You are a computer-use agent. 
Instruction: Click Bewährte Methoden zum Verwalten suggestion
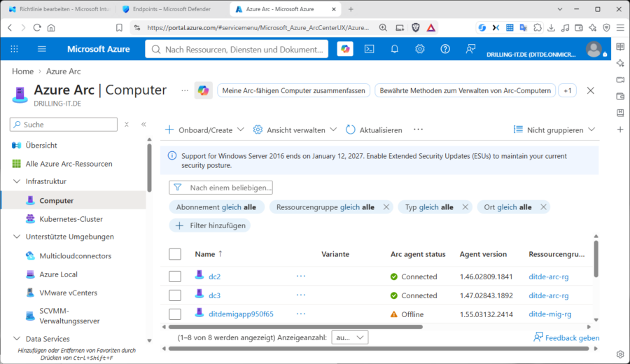[x=465, y=90]
